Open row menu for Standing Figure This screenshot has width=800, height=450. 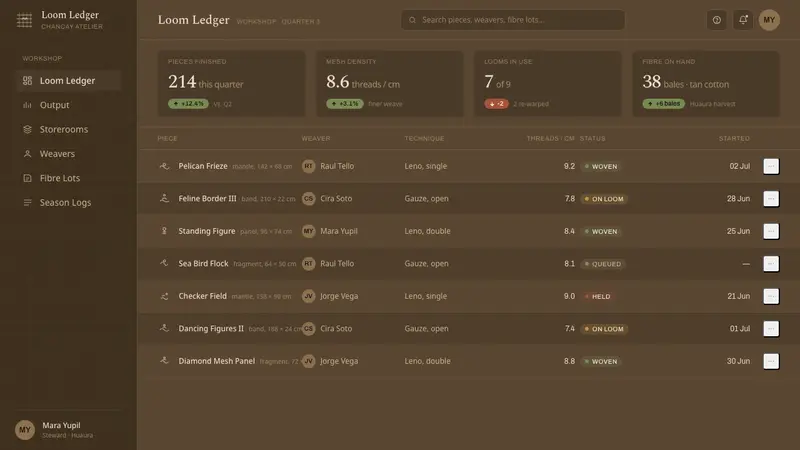(x=771, y=231)
